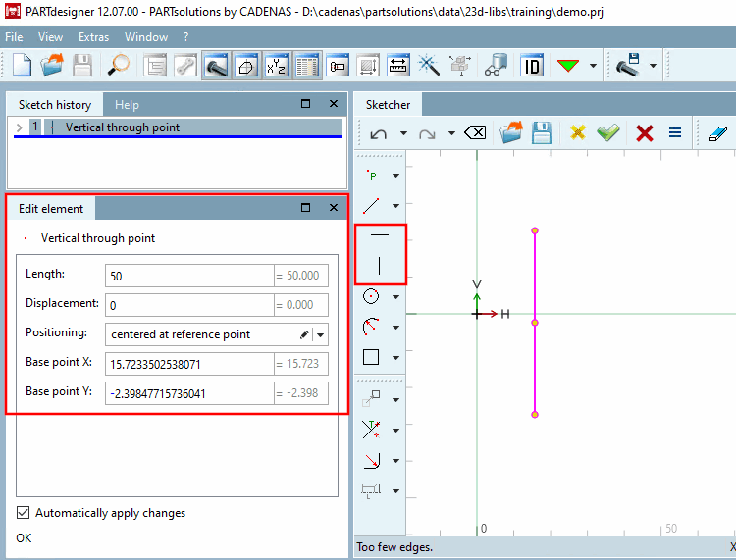
Task: Open the Positioning dropdown list
Action: 321,334
